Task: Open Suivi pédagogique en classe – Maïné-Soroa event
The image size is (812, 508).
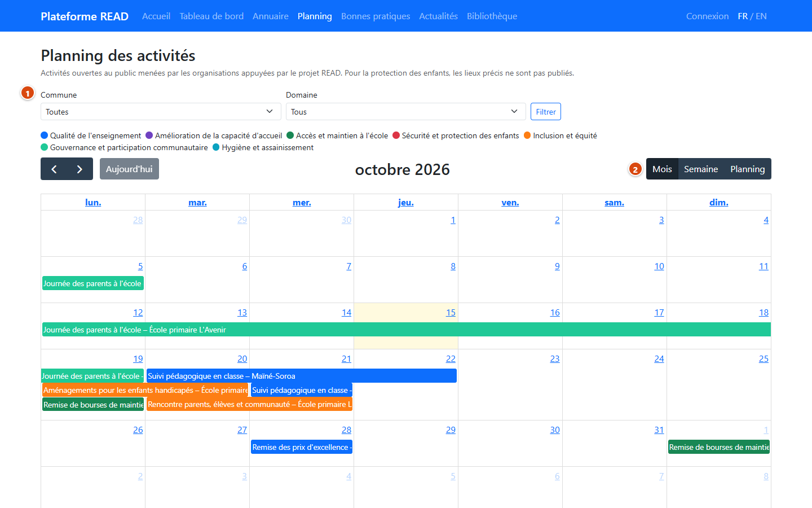Action: (302, 376)
